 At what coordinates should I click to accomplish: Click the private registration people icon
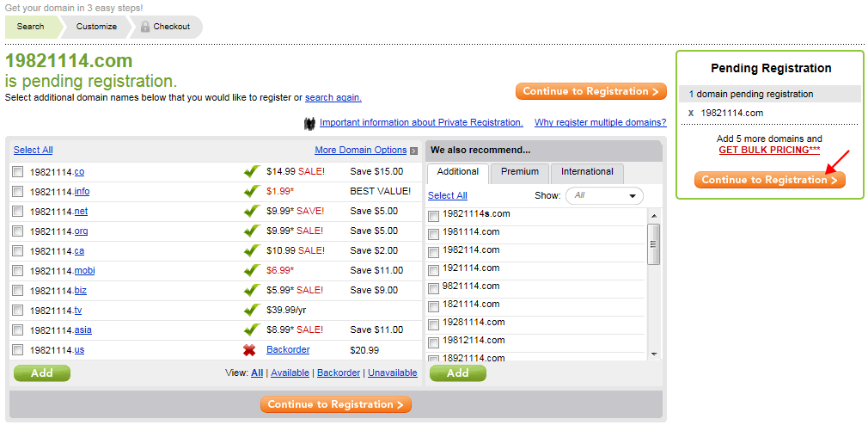tap(309, 123)
